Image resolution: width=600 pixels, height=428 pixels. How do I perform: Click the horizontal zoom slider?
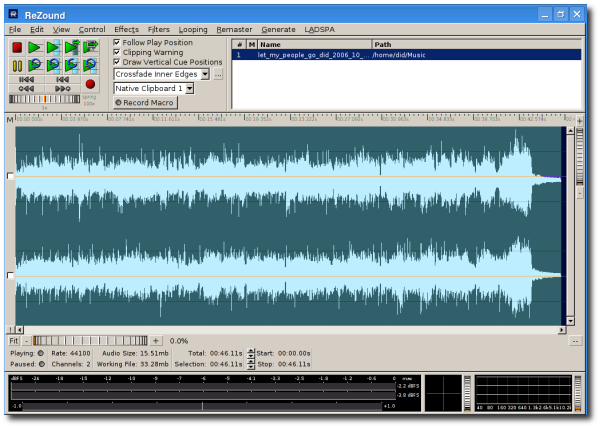(90, 341)
